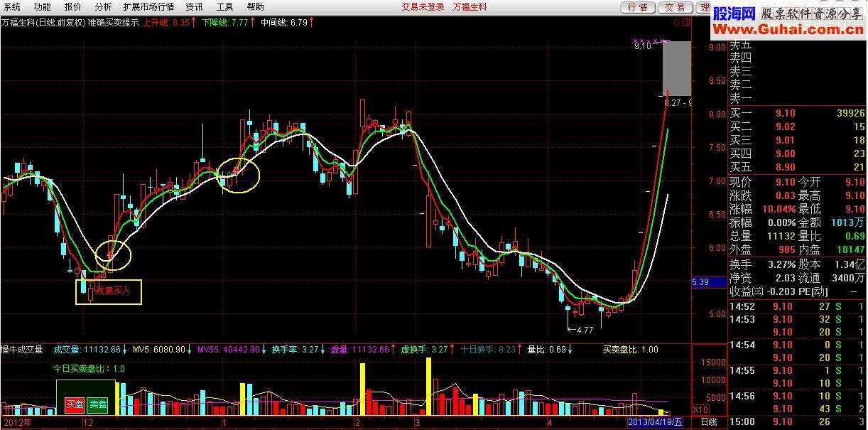
Task: Select the 卖四 order book row
Action: (798, 58)
